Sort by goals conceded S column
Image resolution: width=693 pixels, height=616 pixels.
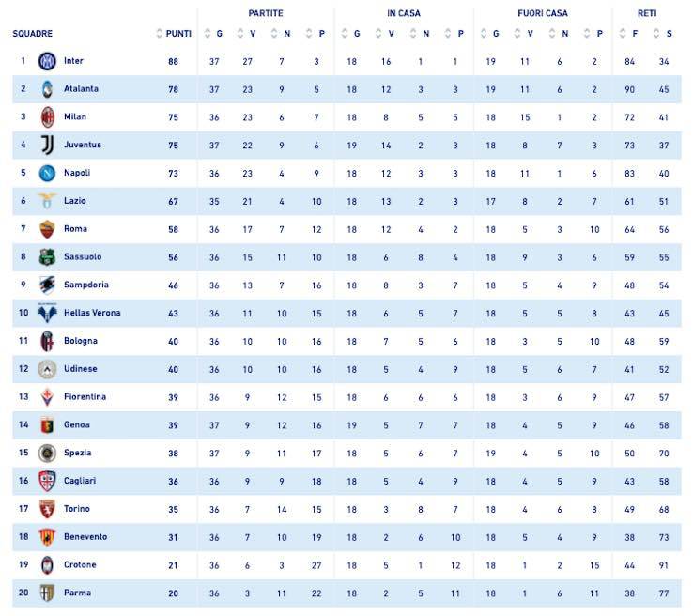tap(664, 34)
